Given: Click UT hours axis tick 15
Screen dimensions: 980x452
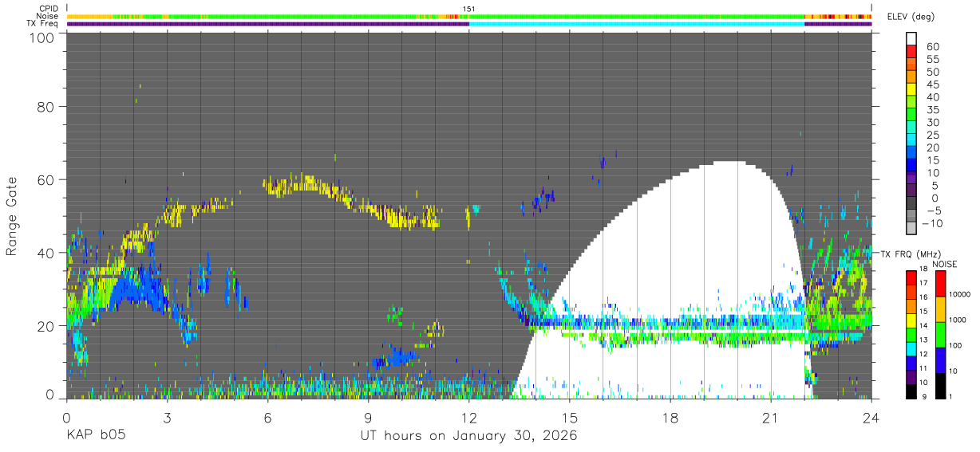Looking at the screenshot, I should (x=570, y=417).
